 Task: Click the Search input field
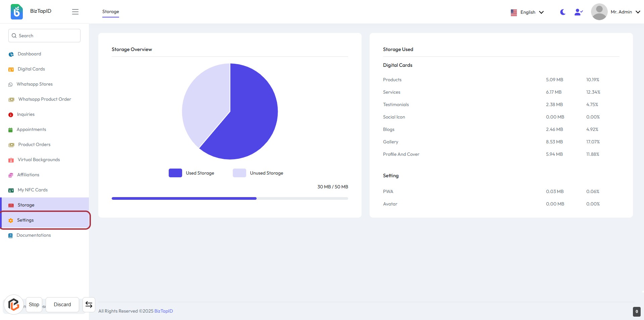(44, 36)
